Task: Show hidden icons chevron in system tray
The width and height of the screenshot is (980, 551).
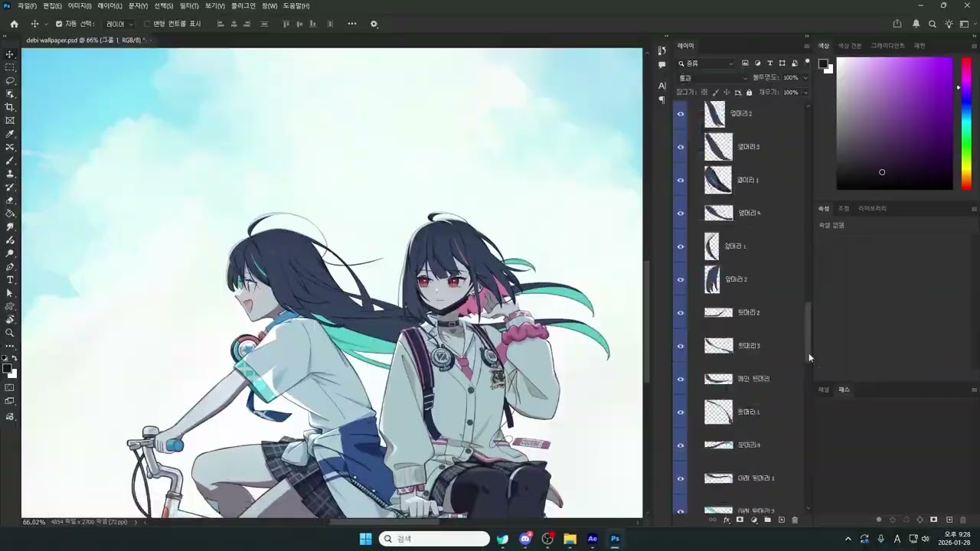Action: 848,539
